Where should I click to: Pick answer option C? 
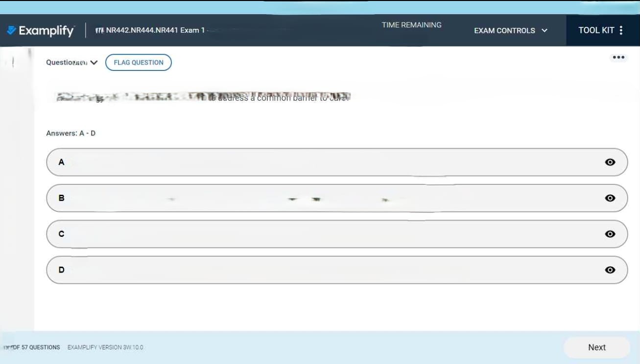tap(323, 234)
